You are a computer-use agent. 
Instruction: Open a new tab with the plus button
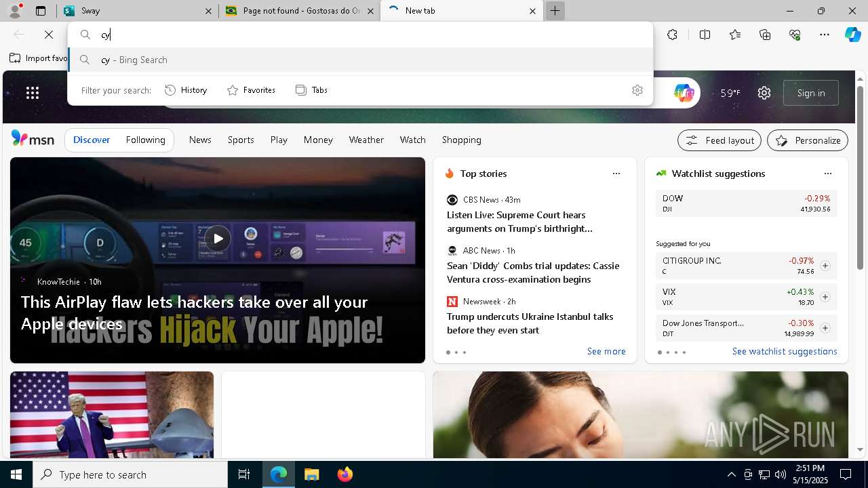coord(555,11)
